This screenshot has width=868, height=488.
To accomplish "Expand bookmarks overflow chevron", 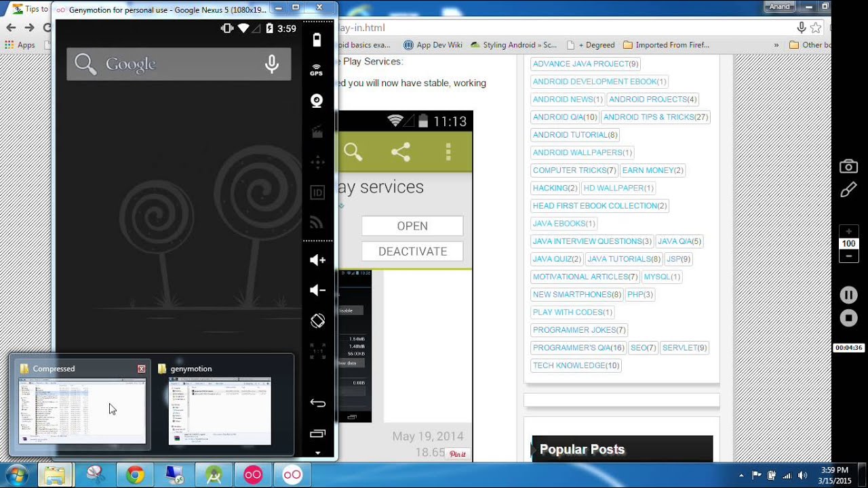I will pyautogui.click(x=776, y=45).
